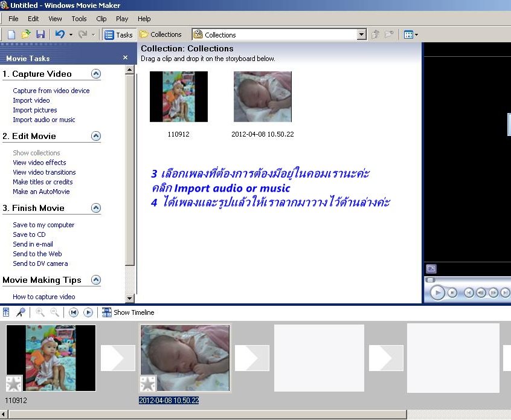Click Make an AutoMovie
Image resolution: width=511 pixels, height=420 pixels.
(x=42, y=192)
